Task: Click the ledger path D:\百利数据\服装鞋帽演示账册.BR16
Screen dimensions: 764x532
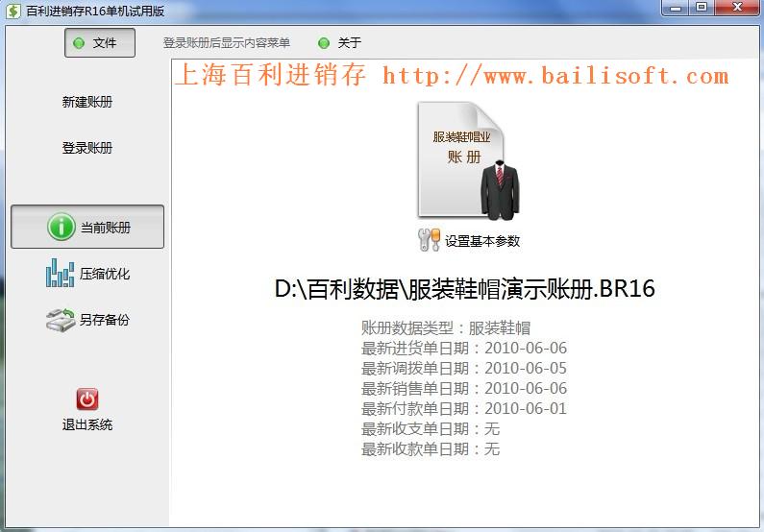Action: click(464, 288)
